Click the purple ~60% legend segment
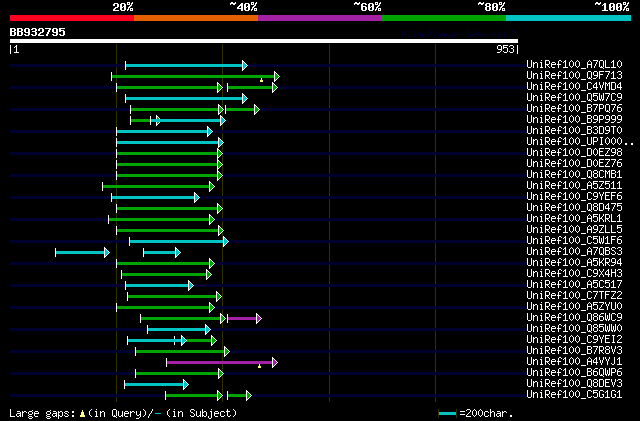The width and height of the screenshot is (640, 421). click(x=320, y=18)
